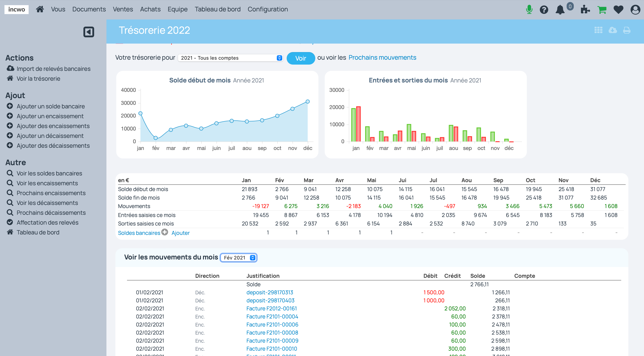Open the Prochains mouvements link
This screenshot has height=356, width=644.
382,57
